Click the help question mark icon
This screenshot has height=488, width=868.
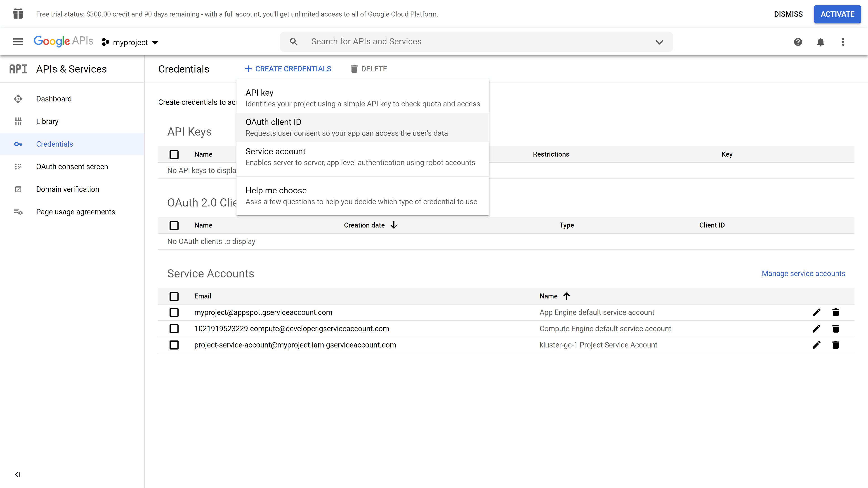coord(797,42)
